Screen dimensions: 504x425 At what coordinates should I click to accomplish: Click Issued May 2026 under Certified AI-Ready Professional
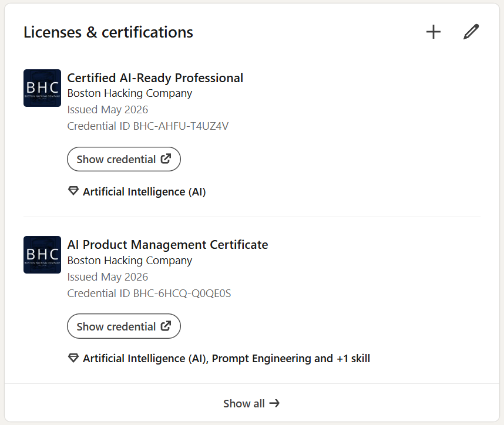(107, 110)
